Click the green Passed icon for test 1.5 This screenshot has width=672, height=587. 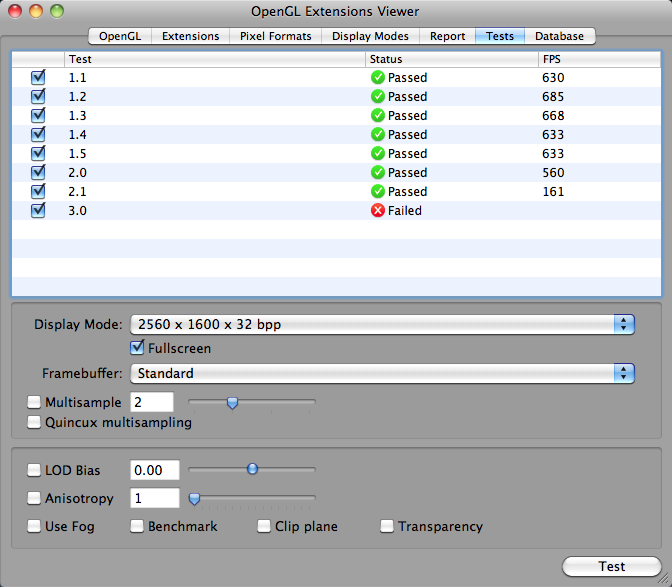coord(378,153)
